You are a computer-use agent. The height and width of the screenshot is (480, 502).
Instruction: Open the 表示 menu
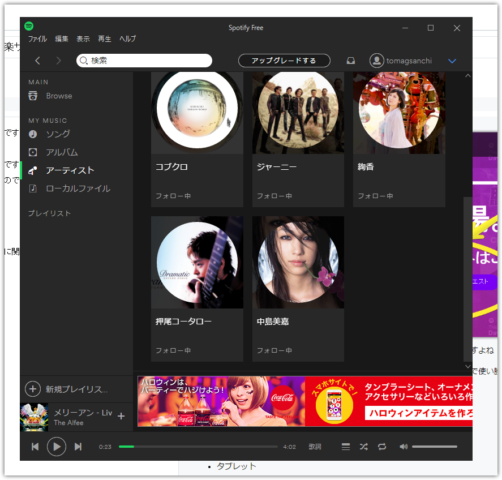[x=83, y=39]
